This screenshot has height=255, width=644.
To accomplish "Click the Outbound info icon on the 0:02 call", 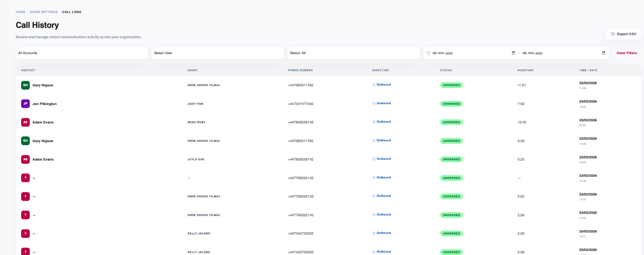I will click(374, 196).
